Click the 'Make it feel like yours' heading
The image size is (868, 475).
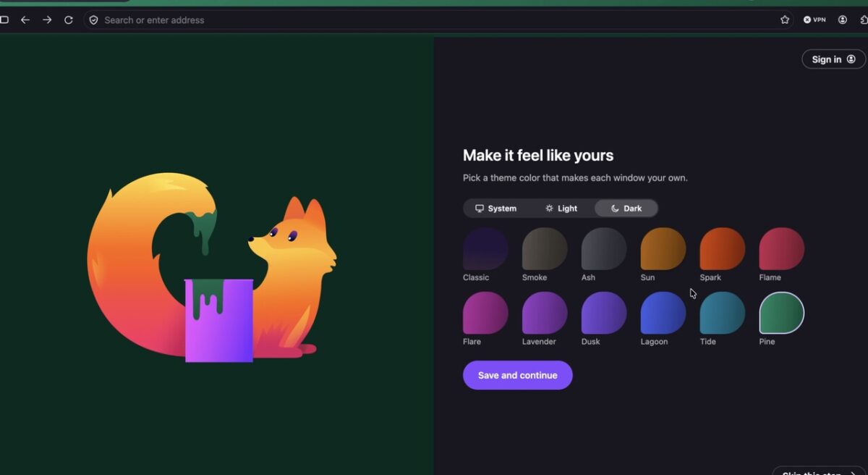point(538,156)
